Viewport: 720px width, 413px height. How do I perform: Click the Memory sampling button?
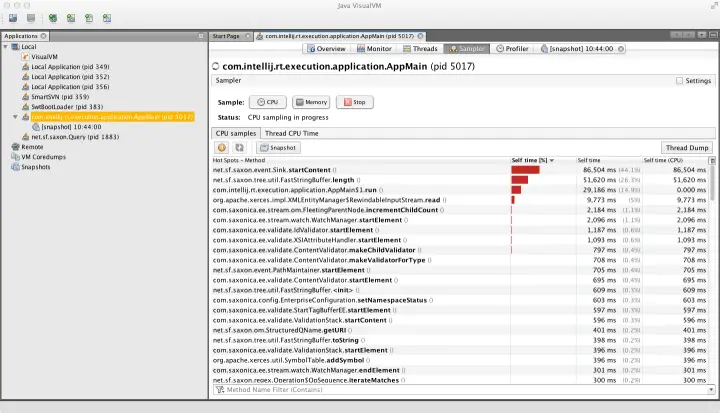point(311,102)
